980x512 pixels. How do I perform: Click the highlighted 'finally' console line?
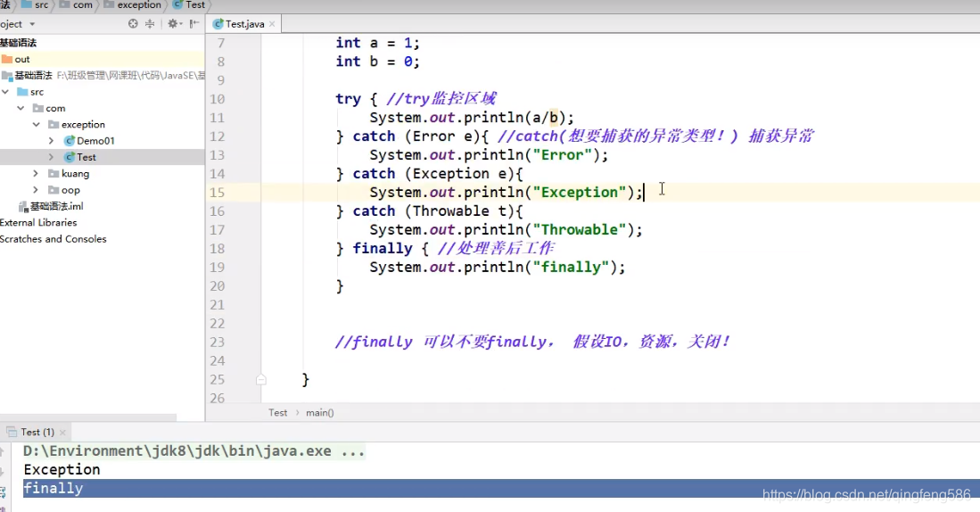[x=501, y=488]
